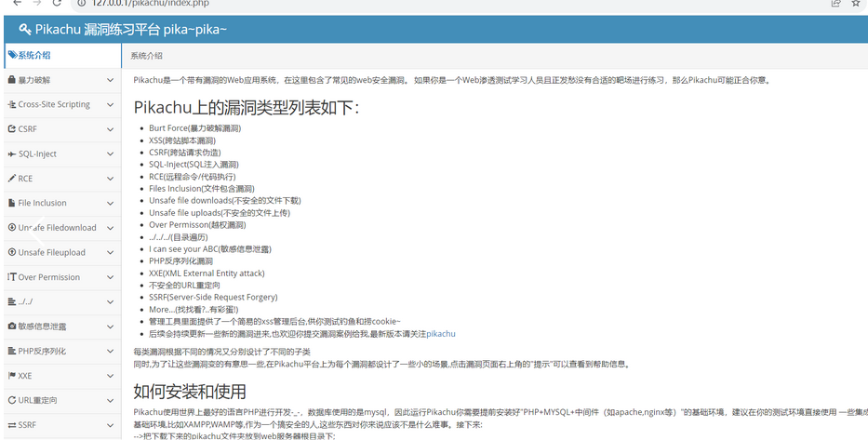Click the Burt Force(暴力破解漏洞) list item
Screen dimensions: 868x440
(194, 128)
